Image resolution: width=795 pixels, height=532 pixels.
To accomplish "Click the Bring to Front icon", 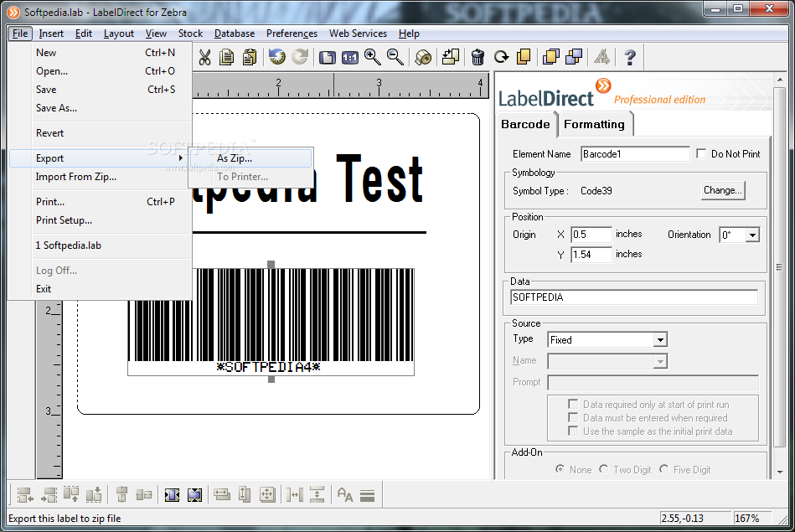I will pos(551,57).
